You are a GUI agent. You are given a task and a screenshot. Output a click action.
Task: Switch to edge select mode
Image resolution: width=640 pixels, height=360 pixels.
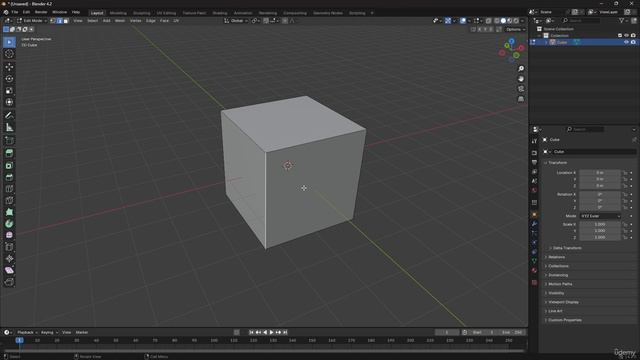59,21
